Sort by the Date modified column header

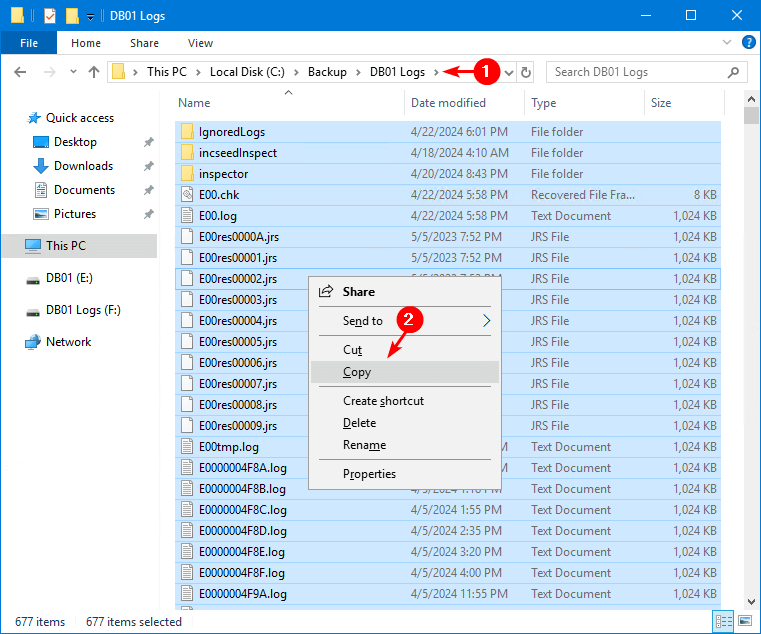click(x=448, y=103)
